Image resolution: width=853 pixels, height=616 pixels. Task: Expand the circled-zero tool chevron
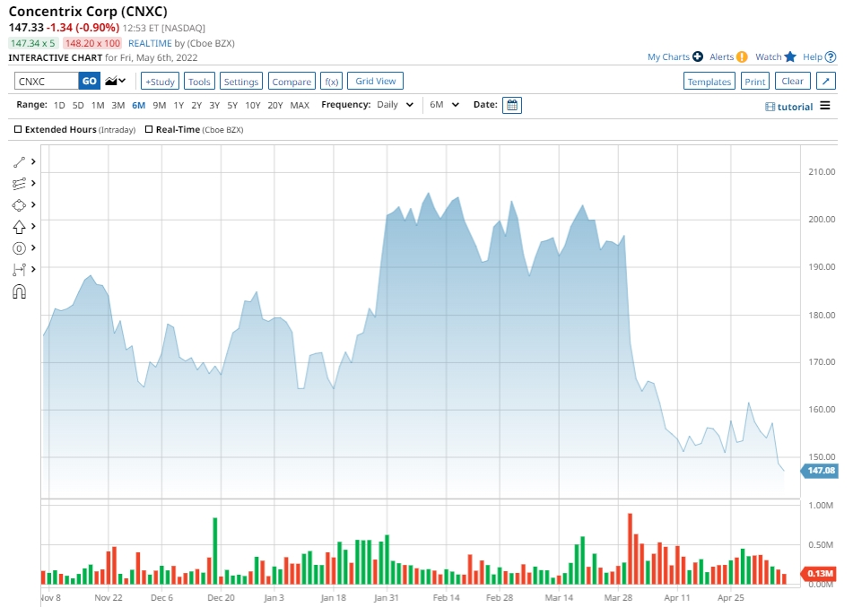(x=33, y=247)
